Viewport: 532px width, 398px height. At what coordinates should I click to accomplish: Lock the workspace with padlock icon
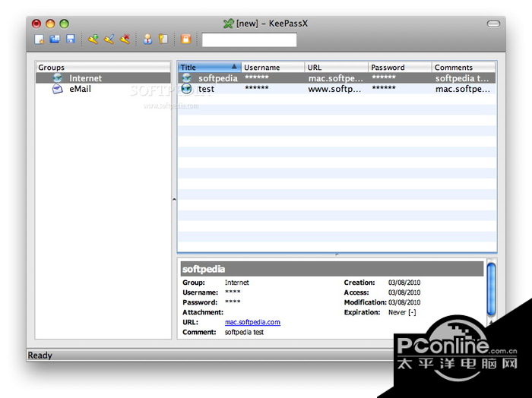pyautogui.click(x=186, y=39)
